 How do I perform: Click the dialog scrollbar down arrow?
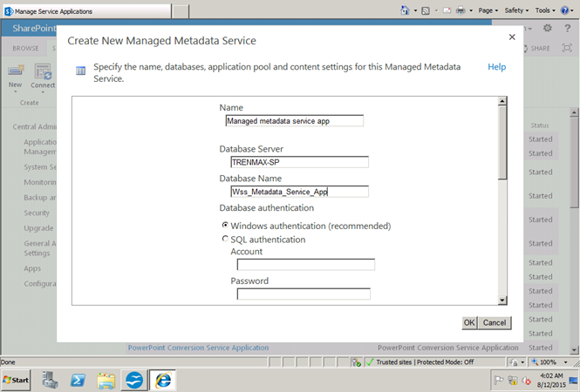(x=502, y=301)
